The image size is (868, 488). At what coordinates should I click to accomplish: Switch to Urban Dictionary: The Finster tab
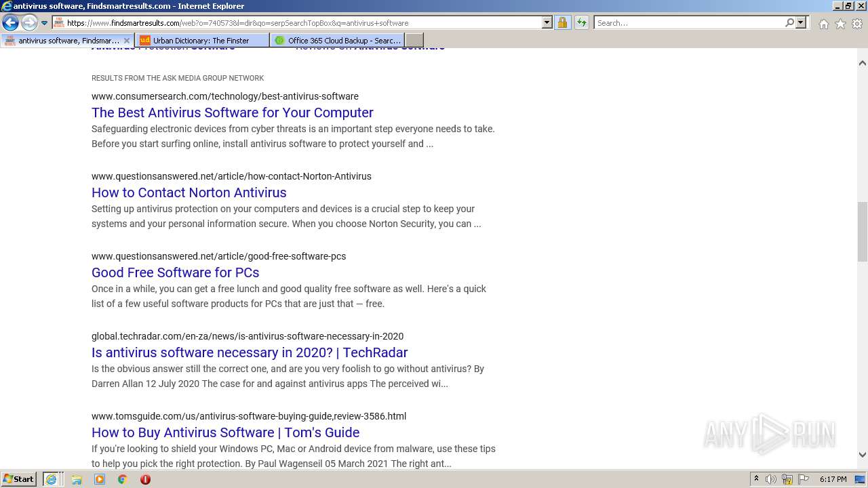tap(202, 41)
